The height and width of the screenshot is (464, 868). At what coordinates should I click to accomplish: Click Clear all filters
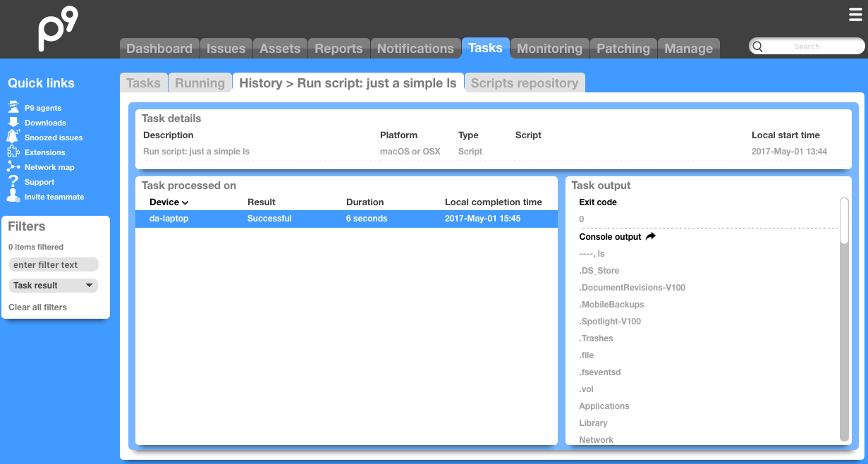[x=38, y=307]
